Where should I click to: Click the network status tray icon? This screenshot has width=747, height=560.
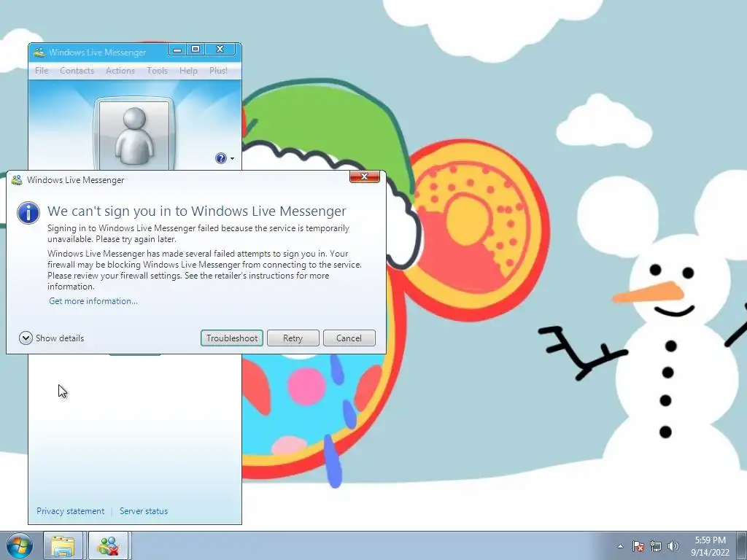pyautogui.click(x=656, y=546)
